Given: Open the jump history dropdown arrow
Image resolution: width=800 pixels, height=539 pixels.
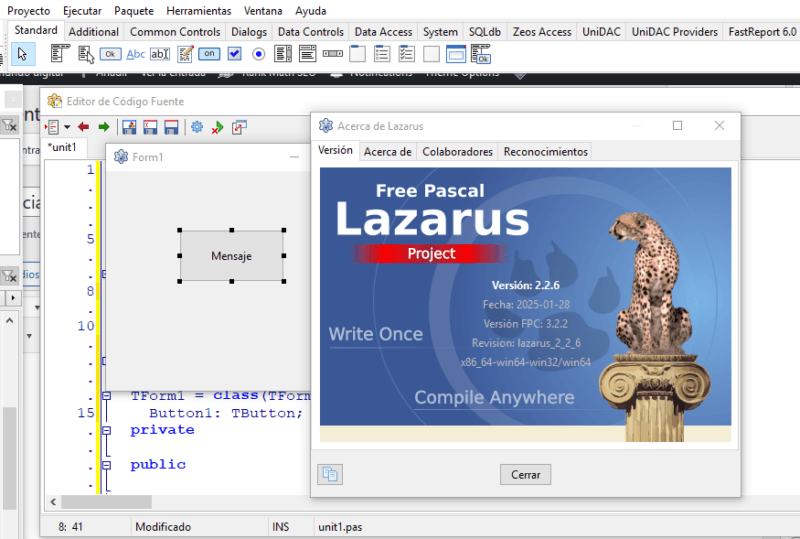Looking at the screenshot, I should [67, 127].
